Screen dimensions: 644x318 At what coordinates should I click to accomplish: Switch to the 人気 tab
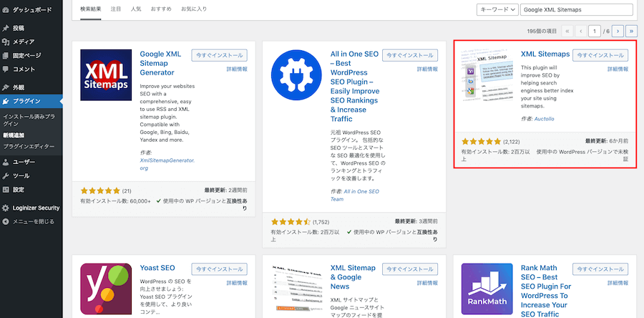pyautogui.click(x=136, y=9)
